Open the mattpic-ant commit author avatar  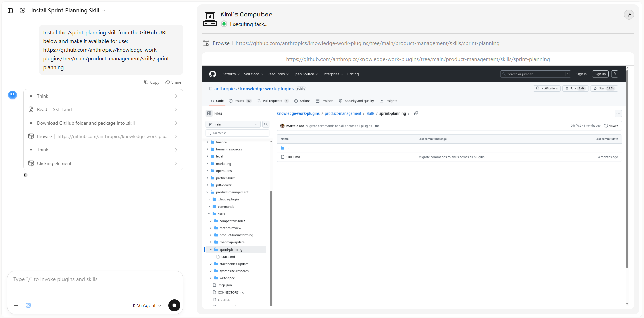point(282,126)
